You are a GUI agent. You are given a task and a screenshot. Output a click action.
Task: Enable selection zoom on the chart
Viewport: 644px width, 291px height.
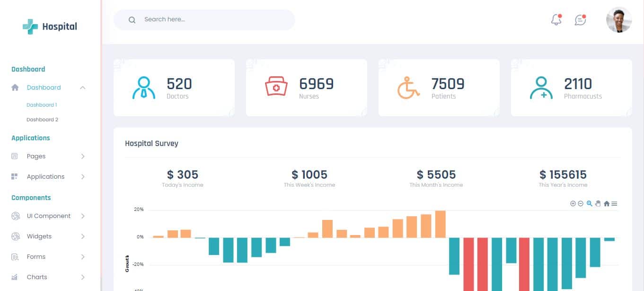[x=589, y=203]
